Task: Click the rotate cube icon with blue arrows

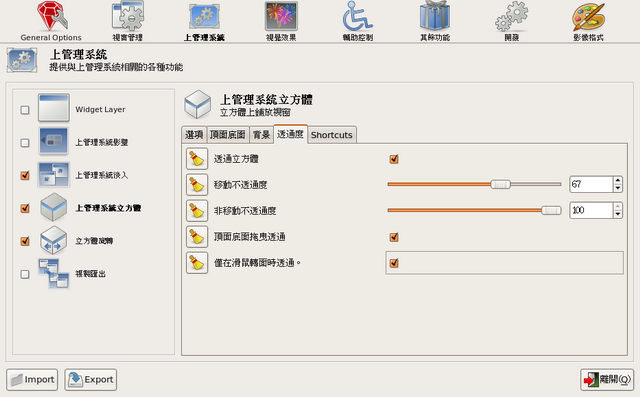Action: [x=54, y=240]
